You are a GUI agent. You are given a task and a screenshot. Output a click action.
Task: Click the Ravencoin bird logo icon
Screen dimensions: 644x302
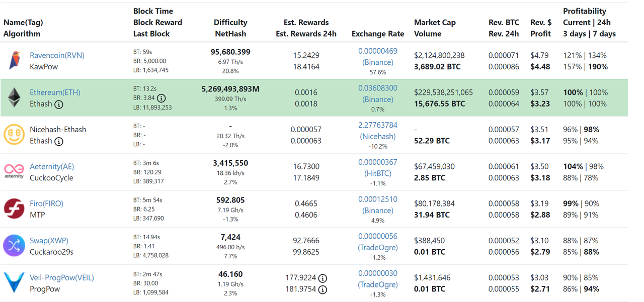pos(15,60)
